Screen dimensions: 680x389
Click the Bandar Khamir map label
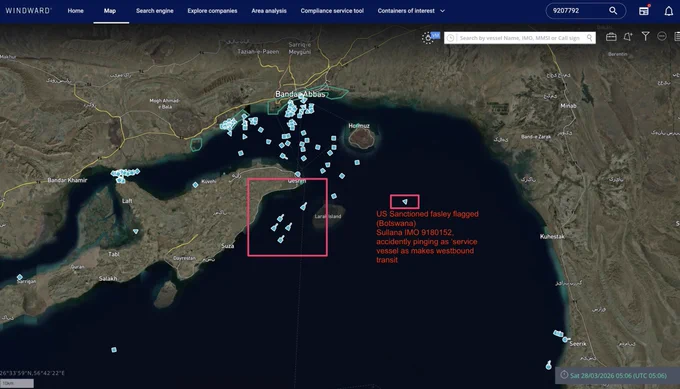click(x=67, y=180)
